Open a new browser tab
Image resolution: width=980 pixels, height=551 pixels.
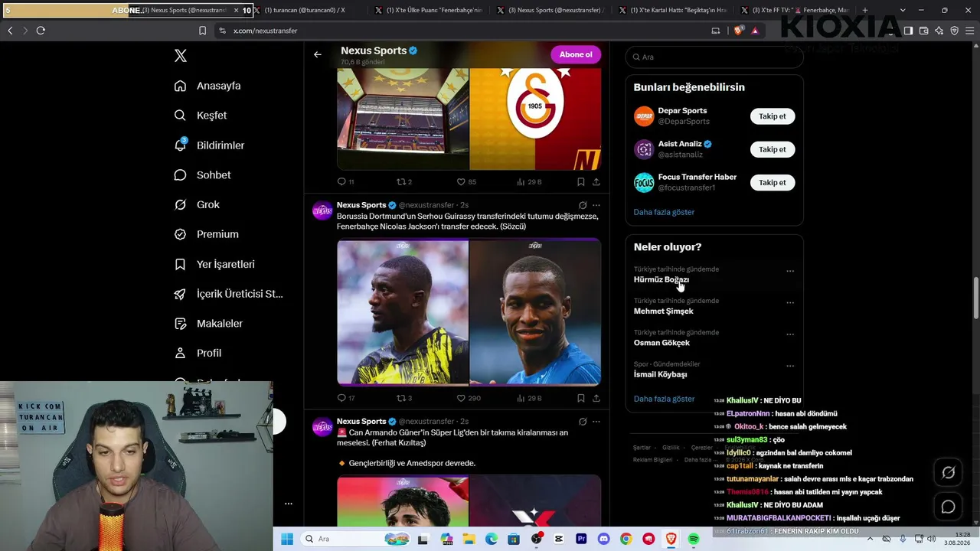pyautogui.click(x=865, y=10)
